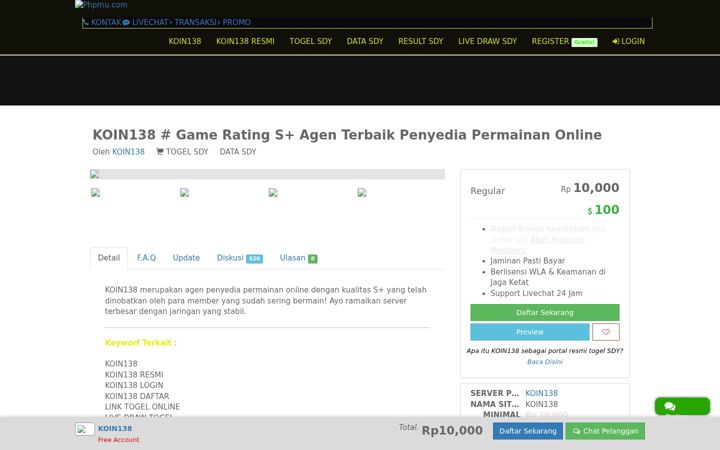The height and width of the screenshot is (450, 720).
Task: Open the RESULT SDY navigation item
Action: [x=421, y=41]
